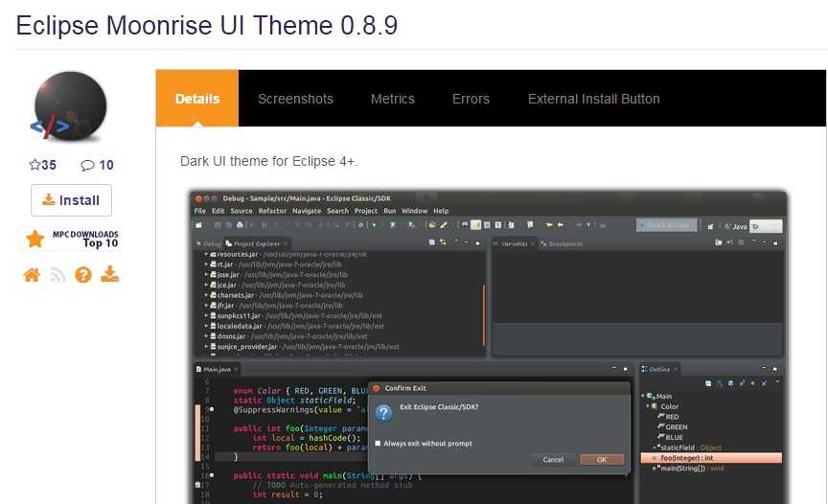
Task: Click the Link with Editor icon in Project Explorer
Action: [x=443, y=242]
